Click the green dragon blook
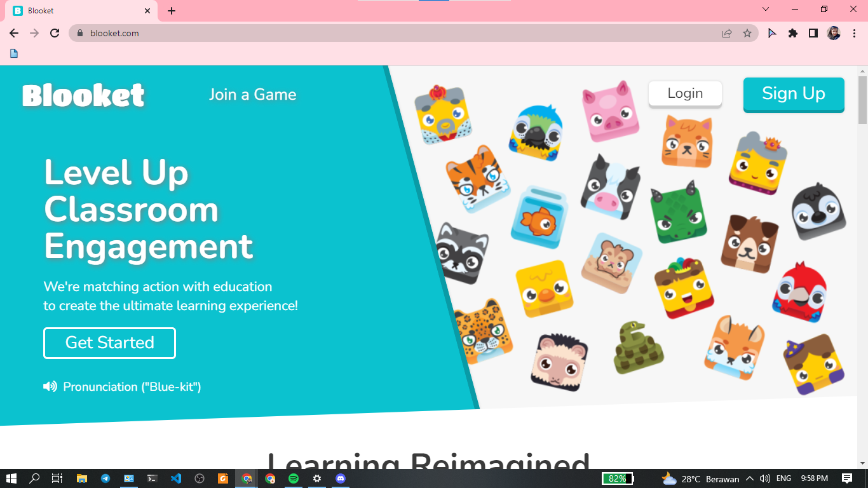 click(x=679, y=212)
